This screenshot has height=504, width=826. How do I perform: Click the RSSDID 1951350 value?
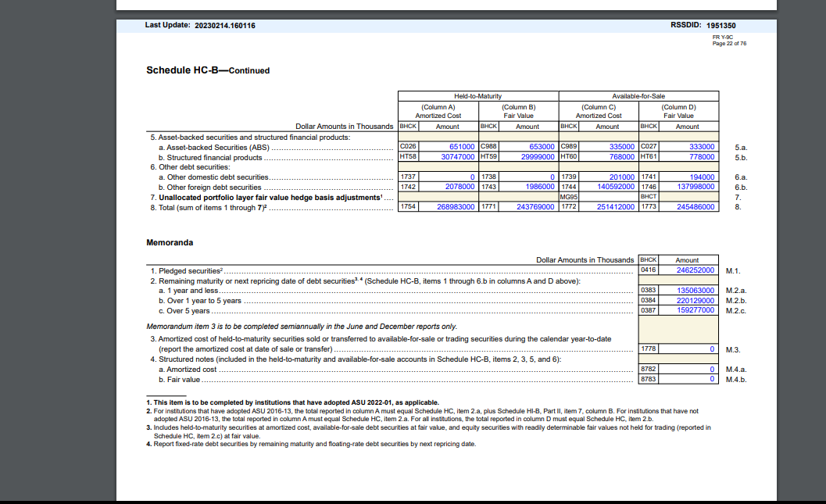(x=731, y=24)
